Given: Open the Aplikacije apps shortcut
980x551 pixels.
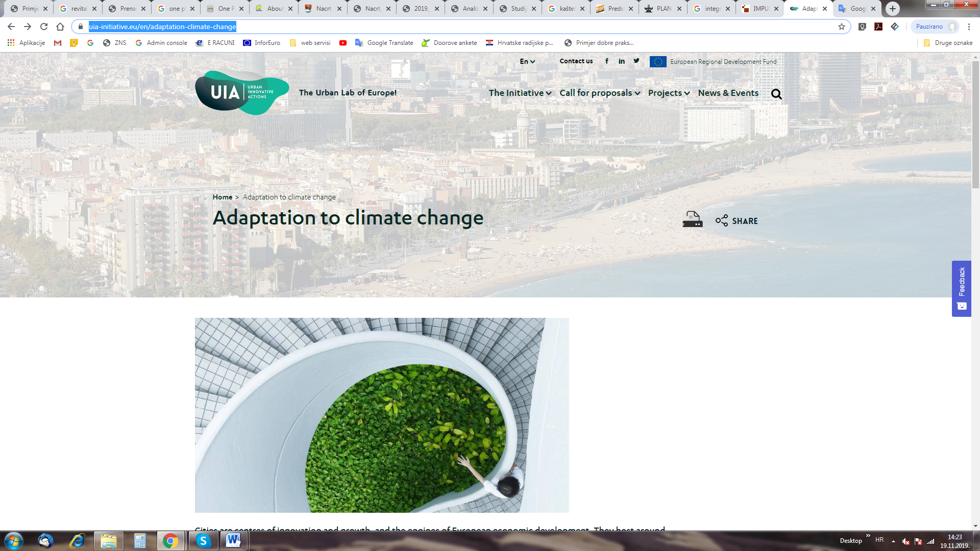Looking at the screenshot, I should (26, 43).
